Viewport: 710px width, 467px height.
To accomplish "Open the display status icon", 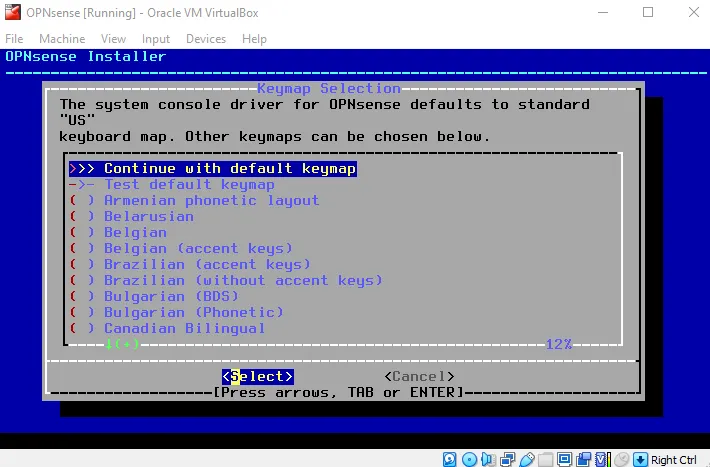I will click(564, 460).
